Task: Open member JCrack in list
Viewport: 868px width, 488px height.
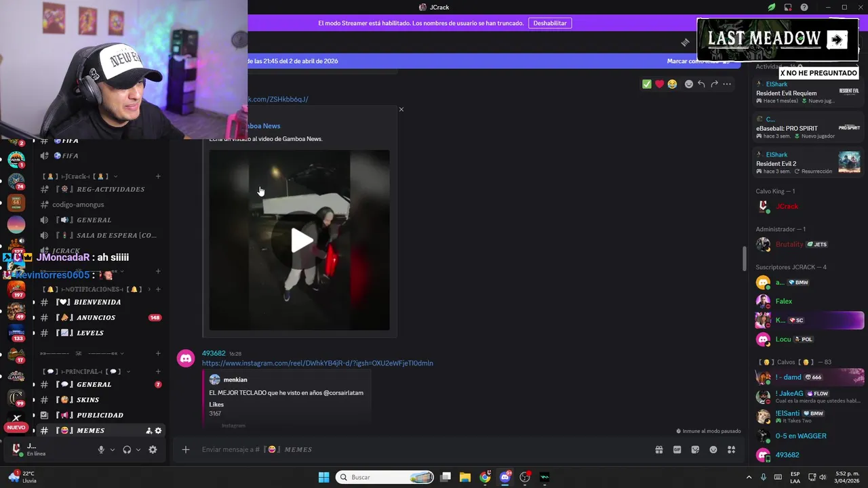Action: [x=808, y=206]
